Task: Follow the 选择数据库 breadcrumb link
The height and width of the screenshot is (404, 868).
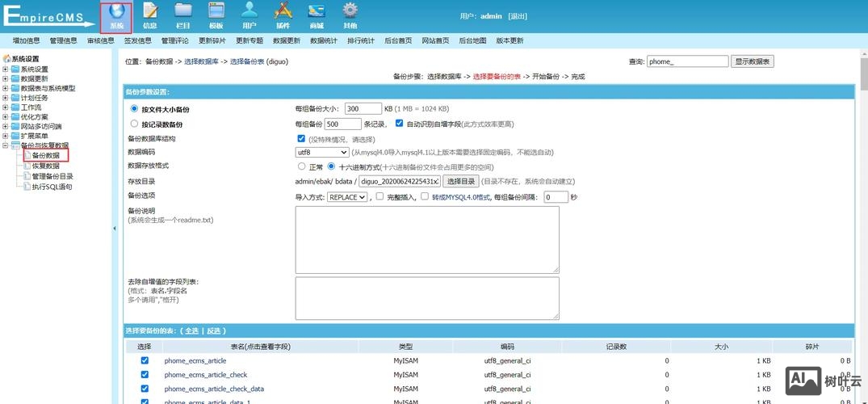Action: click(x=201, y=61)
